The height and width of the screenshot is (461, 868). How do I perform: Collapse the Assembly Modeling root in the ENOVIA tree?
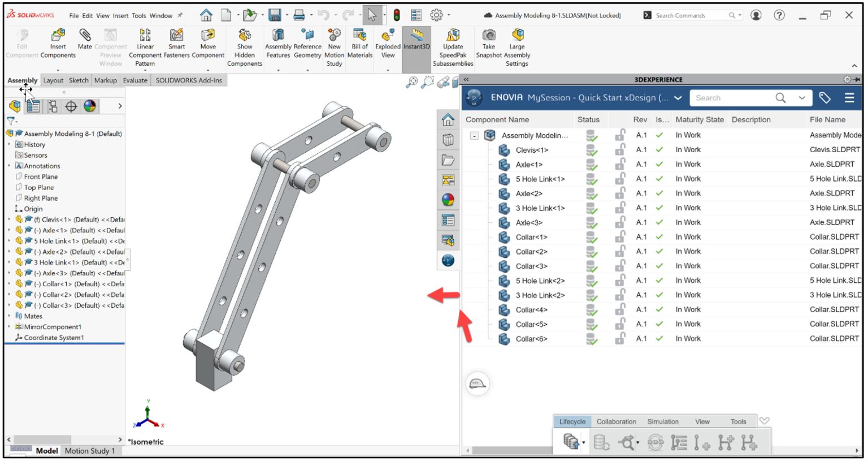pyautogui.click(x=475, y=135)
